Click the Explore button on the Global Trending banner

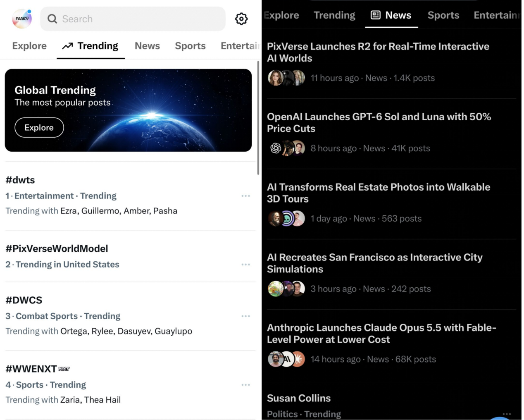point(39,128)
